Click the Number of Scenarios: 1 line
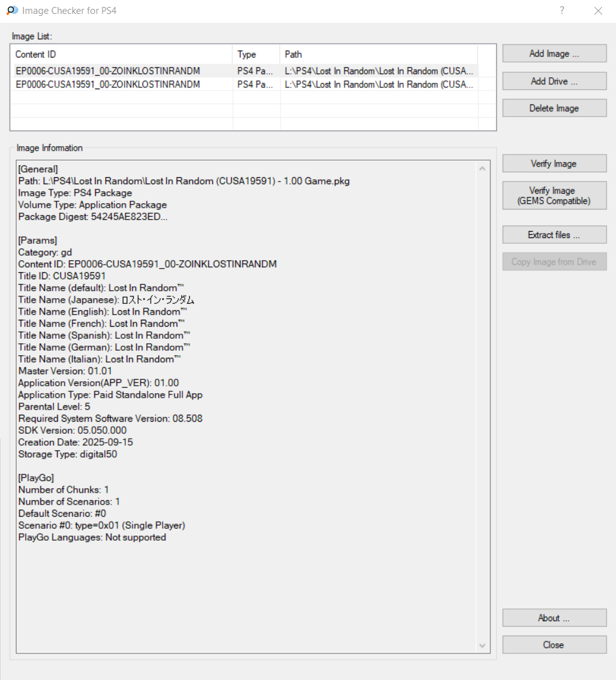Screen dimensions: 616x680 69,501
